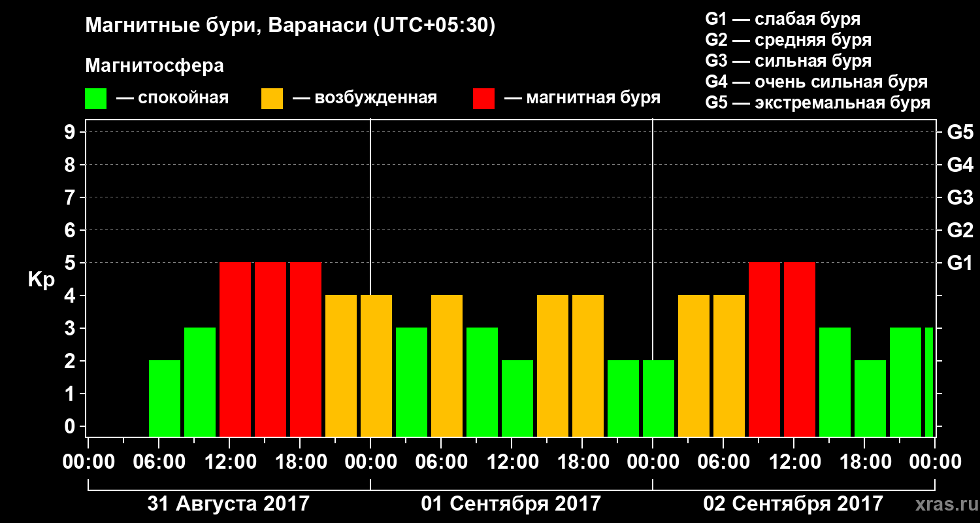Click the red 'магнитная буря' legend swatch
This screenshot has width=980, height=523.
coord(483,99)
